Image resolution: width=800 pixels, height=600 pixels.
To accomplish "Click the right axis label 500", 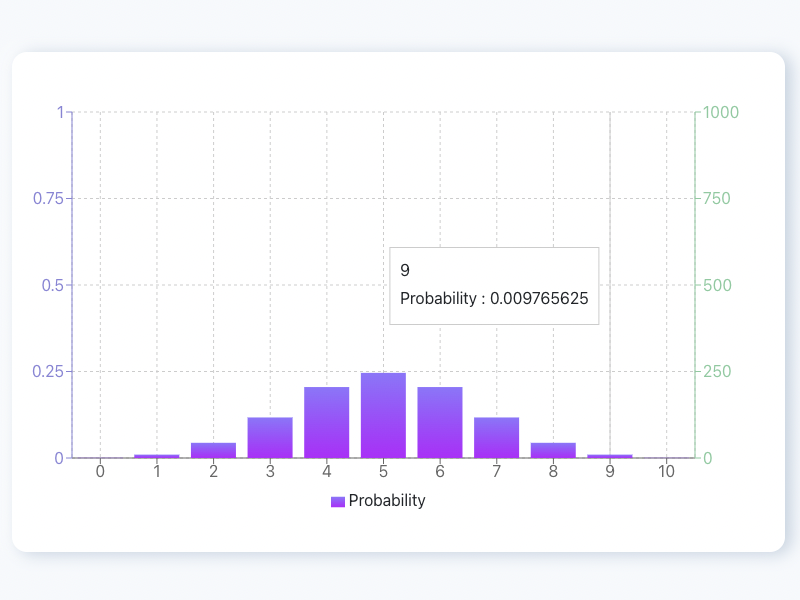I will [717, 285].
